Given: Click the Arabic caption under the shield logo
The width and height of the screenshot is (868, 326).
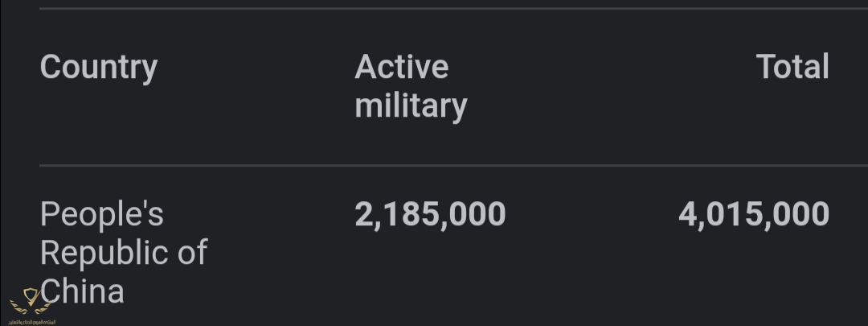Looking at the screenshot, I should (x=32, y=320).
